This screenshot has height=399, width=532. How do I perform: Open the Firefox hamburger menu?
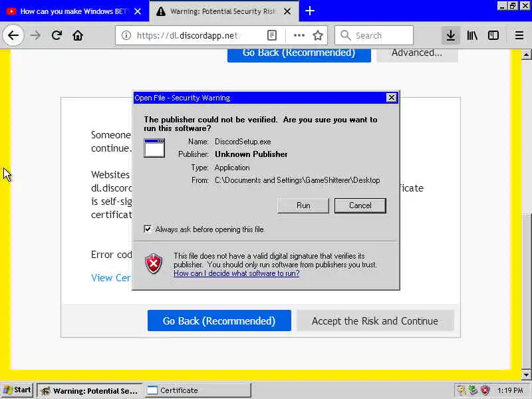[519, 35]
